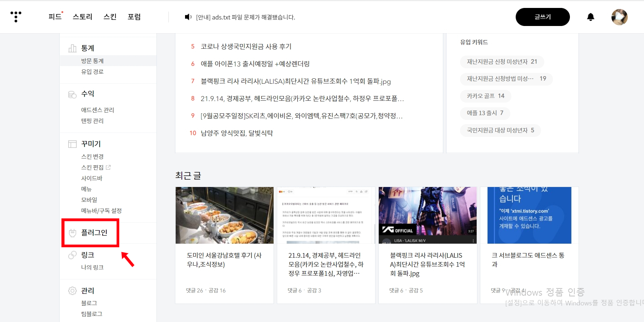Click the announcement speaker icon
Screen dimensions: 644x322
point(188,17)
